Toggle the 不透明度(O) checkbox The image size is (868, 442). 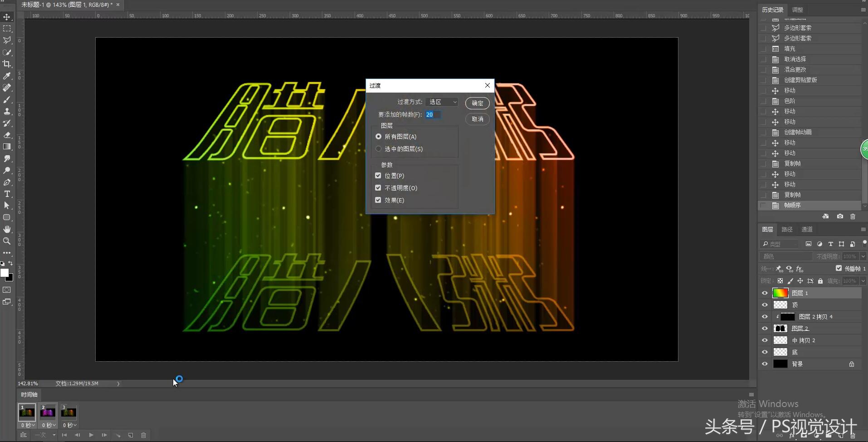378,188
